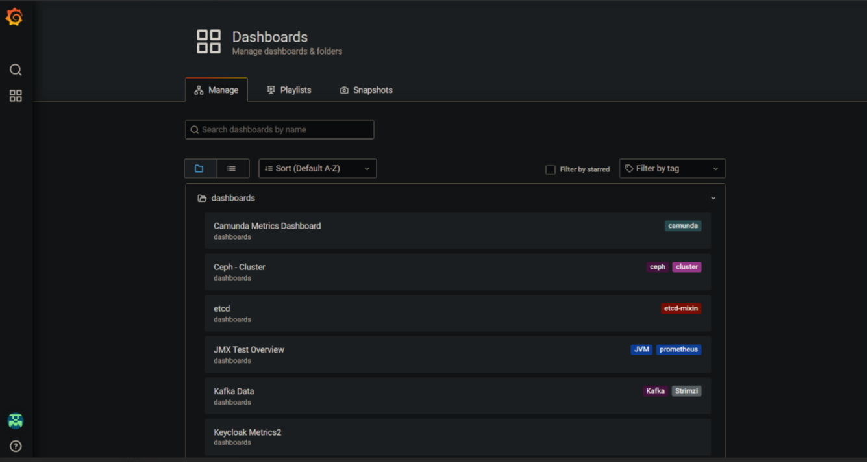
Task: Switch to the Playlists tab
Action: tap(289, 90)
